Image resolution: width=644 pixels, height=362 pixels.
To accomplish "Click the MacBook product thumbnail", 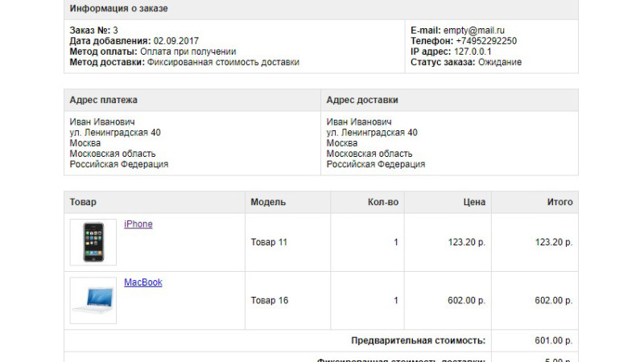I will point(93,300).
